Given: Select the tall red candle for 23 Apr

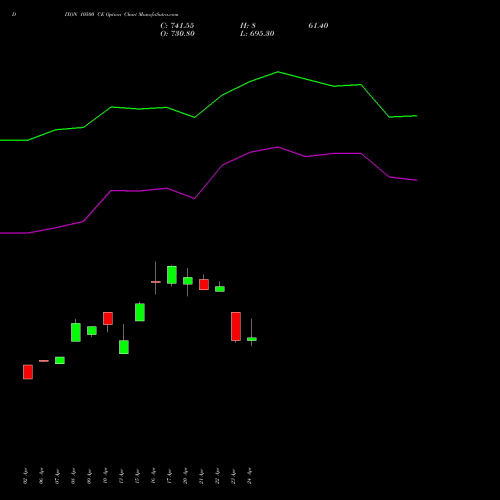Looking at the screenshot, I should (236, 326).
